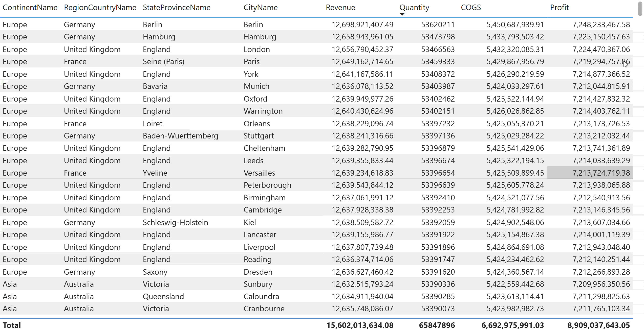Select Hamburg quantity 53473798
644x332 pixels.
[438, 37]
